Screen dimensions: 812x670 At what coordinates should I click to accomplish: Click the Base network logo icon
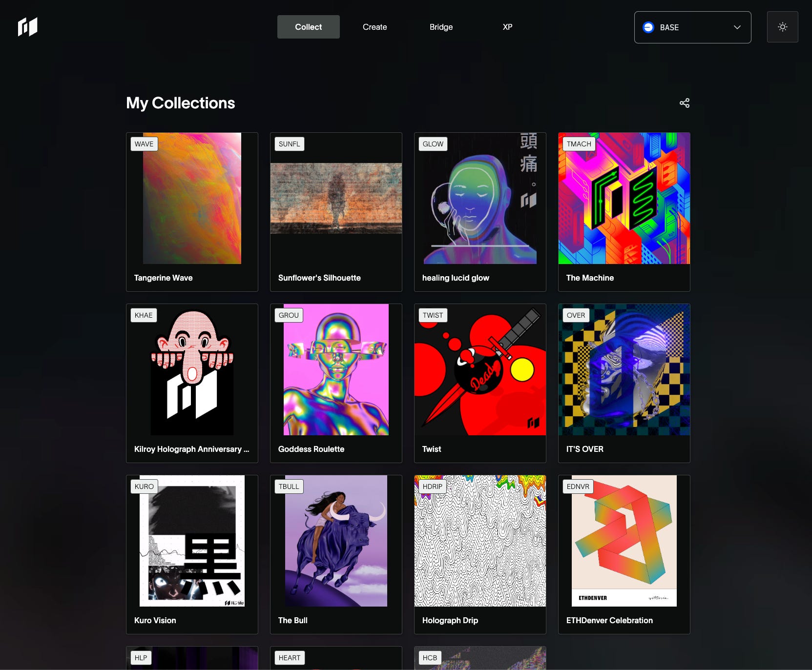tap(648, 27)
